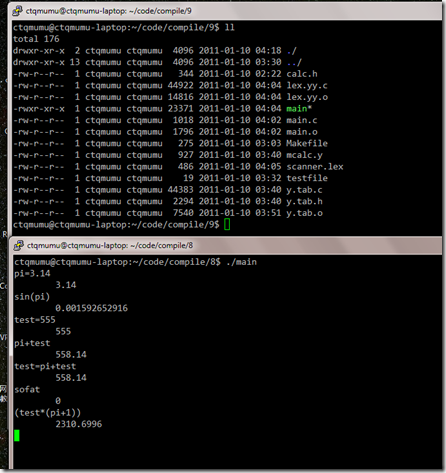Select the compile/8 terminal title bar
This screenshot has width=446, height=473.
click(226, 245)
